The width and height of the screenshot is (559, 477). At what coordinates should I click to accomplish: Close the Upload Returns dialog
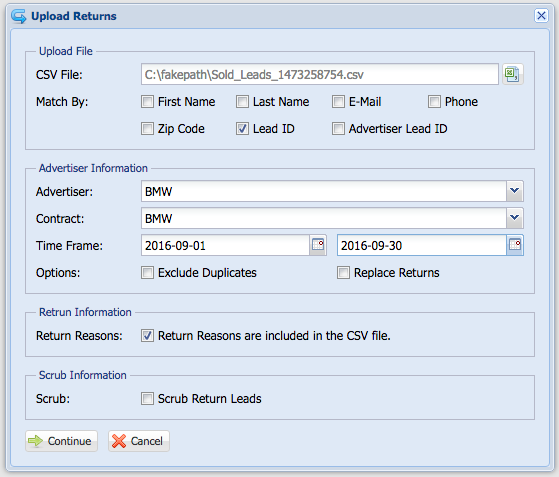(x=541, y=15)
